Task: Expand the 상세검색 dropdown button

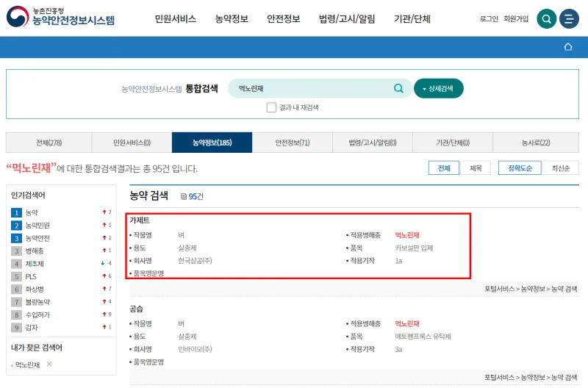Action: [438, 88]
